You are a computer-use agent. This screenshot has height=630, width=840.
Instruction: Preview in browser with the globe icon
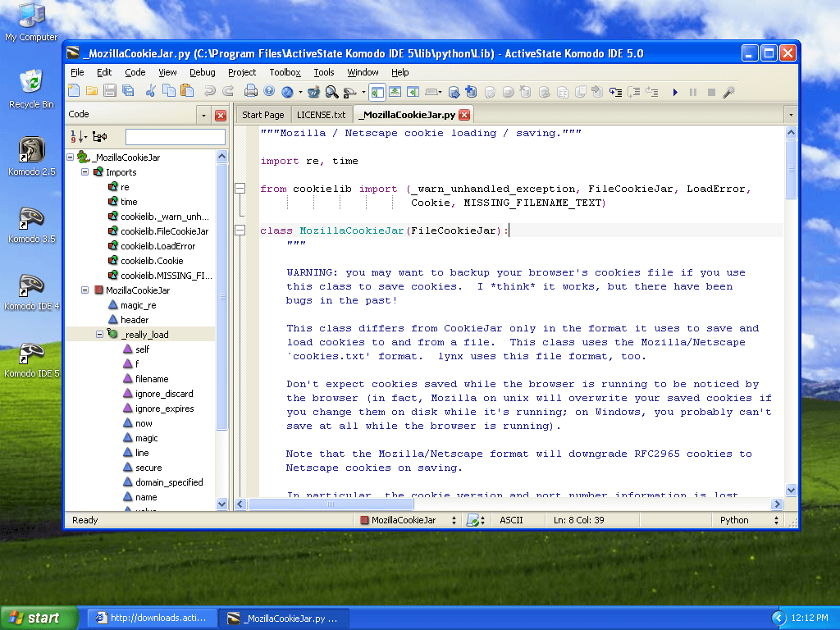pos(288,92)
